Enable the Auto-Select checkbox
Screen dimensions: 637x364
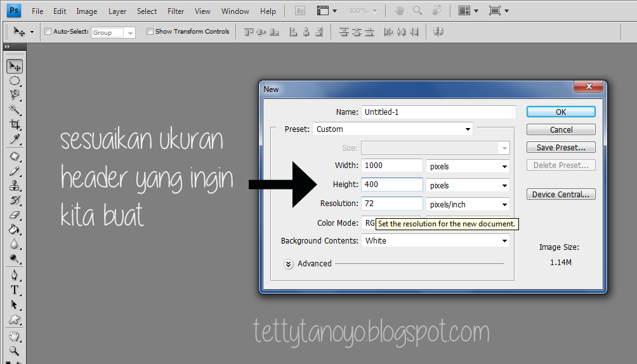(48, 32)
